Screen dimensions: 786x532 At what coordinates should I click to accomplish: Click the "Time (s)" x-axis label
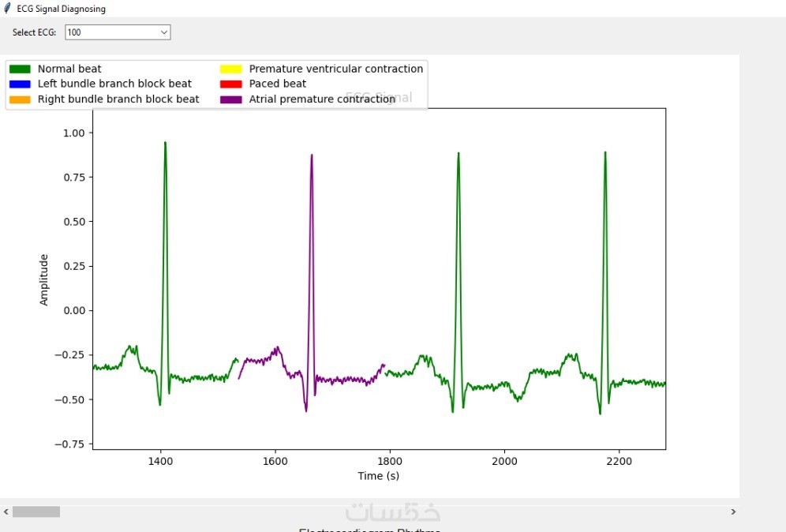(379, 476)
